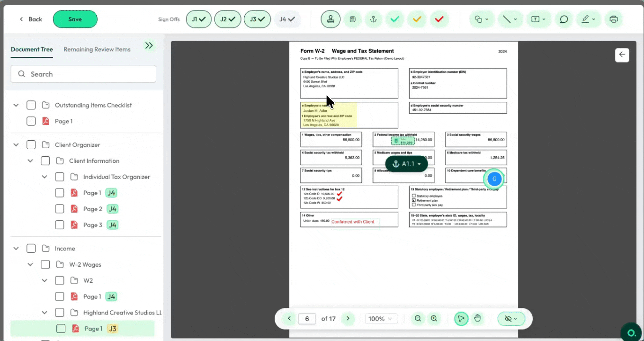Image resolution: width=644 pixels, height=341 pixels.
Task: Select the Document Tree tab
Action: [x=32, y=49]
